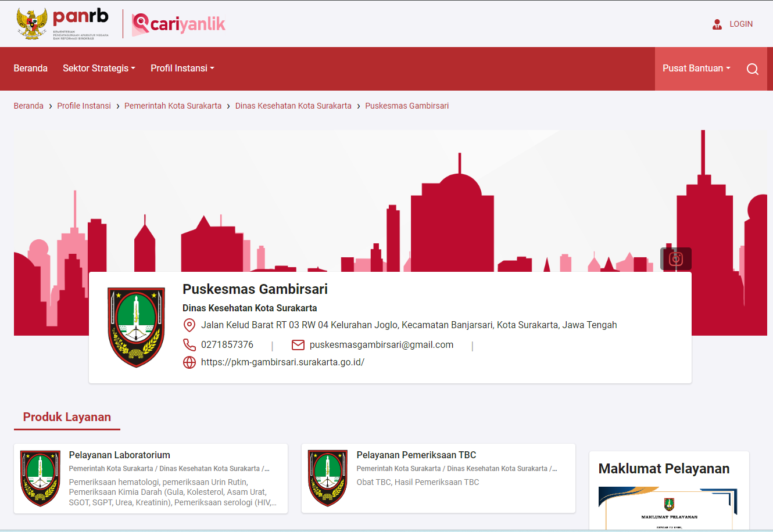Click the Dinas Kesehatan Kota Surakarta subtitle

[250, 308]
